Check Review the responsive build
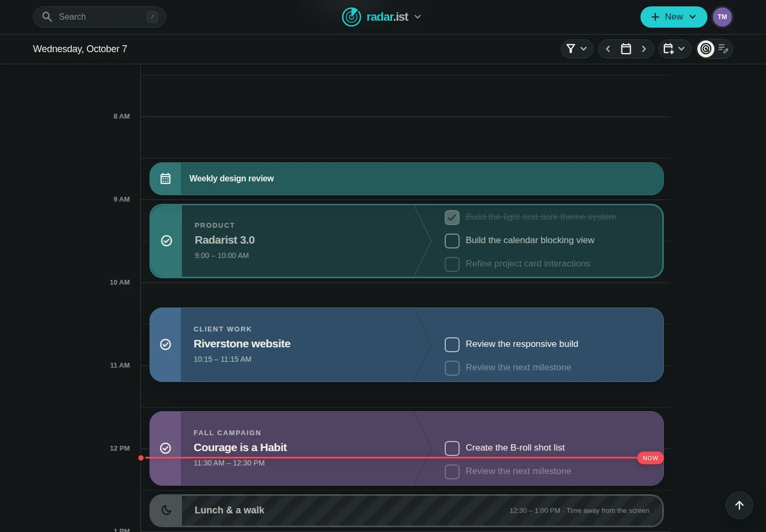The width and height of the screenshot is (766, 532). point(452,345)
